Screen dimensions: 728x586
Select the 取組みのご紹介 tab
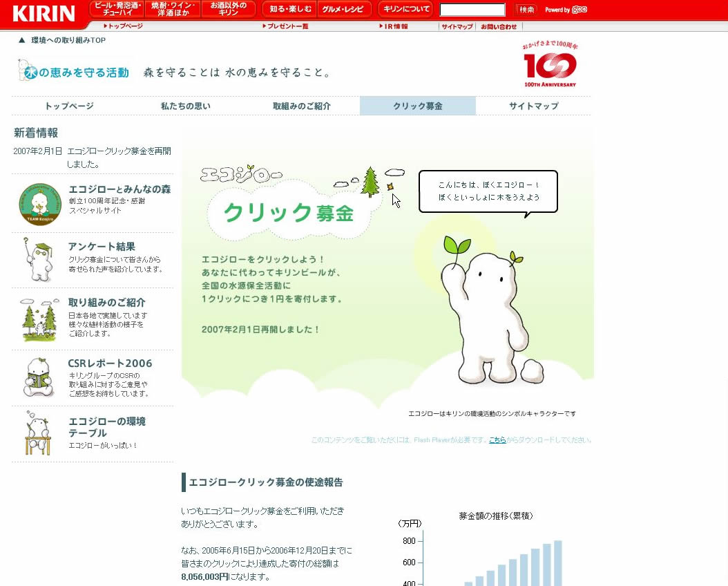click(x=302, y=106)
